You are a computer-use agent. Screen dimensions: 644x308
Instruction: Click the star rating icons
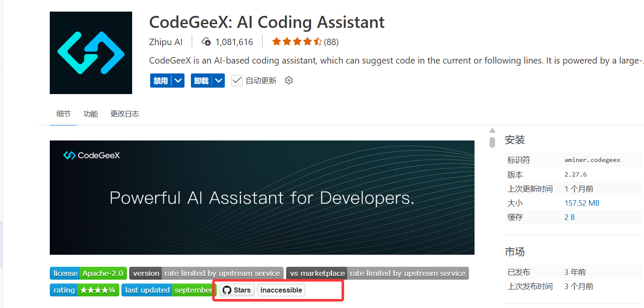[x=297, y=42]
